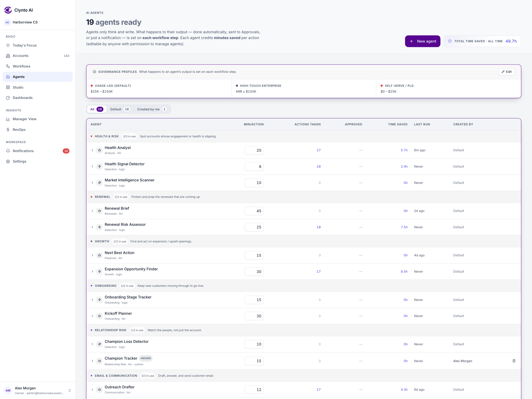Open Alex Morgan account switcher

point(38,390)
